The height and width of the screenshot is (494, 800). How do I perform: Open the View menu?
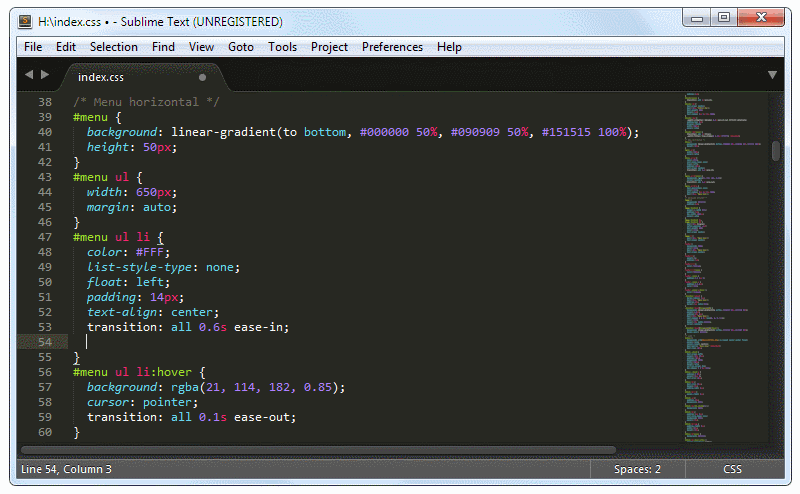click(x=202, y=47)
